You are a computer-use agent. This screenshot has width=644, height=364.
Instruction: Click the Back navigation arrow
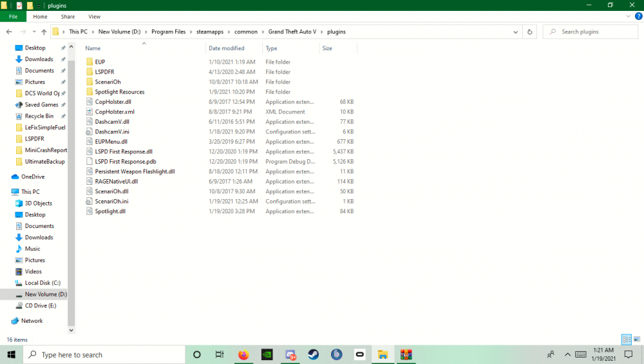9,32
